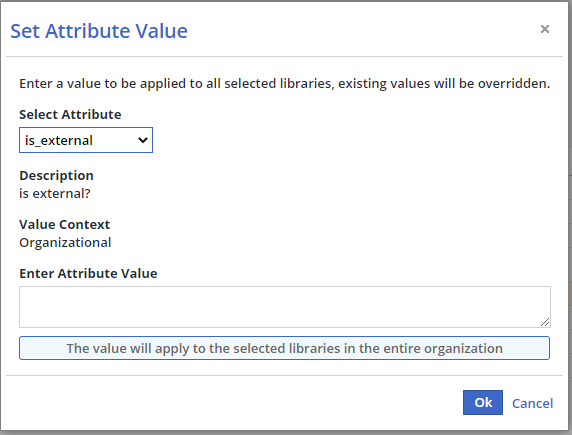Confirm with the Ok button
Viewport: 572px width, 435px height.
click(x=483, y=403)
